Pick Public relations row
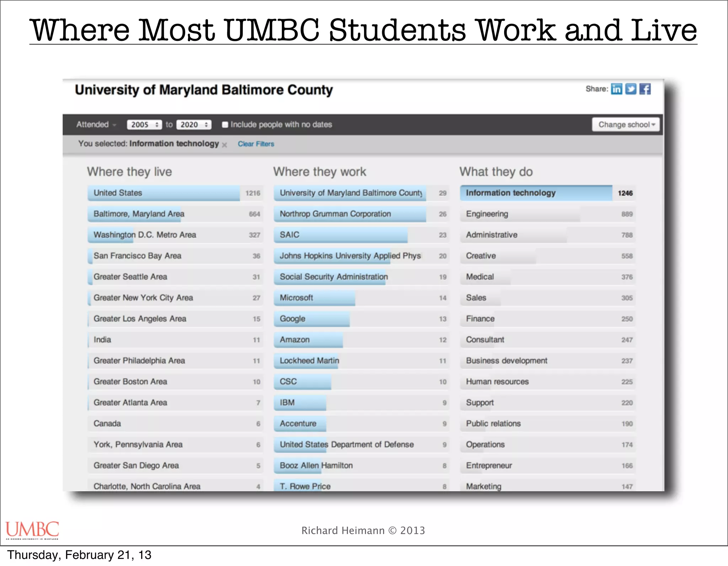The image size is (728, 566). pos(548,424)
